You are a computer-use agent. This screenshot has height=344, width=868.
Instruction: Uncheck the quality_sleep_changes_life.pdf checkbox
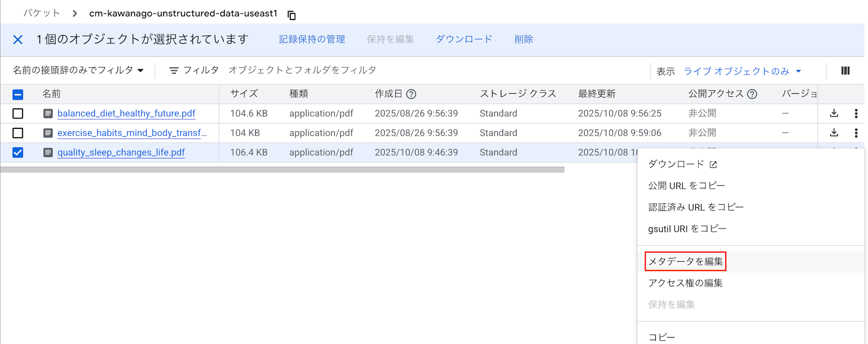point(18,152)
